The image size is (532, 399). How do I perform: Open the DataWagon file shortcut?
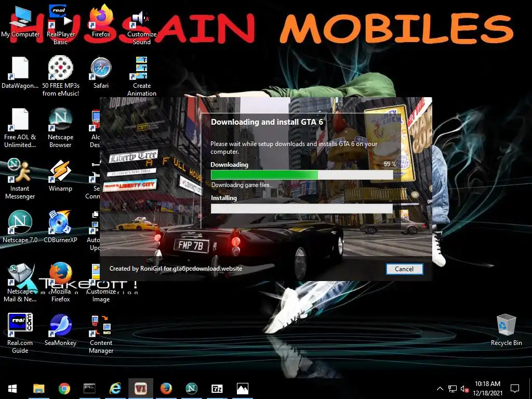click(x=20, y=73)
